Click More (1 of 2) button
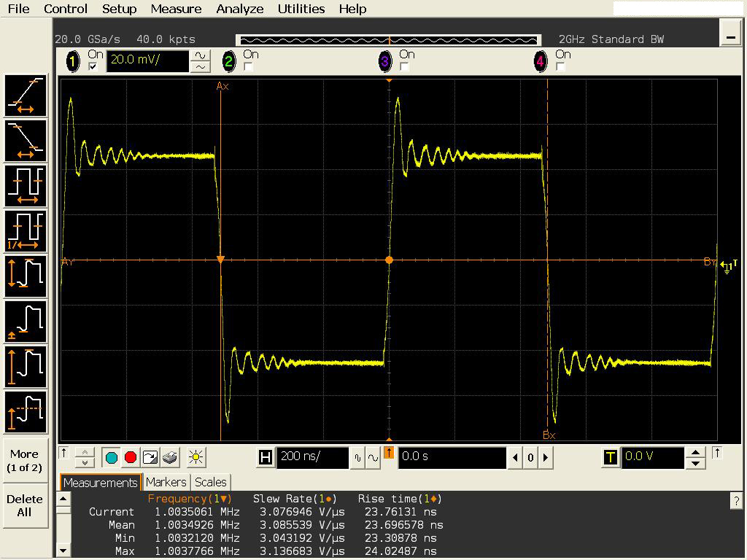Viewport: 747px width, 560px height. tap(24, 461)
